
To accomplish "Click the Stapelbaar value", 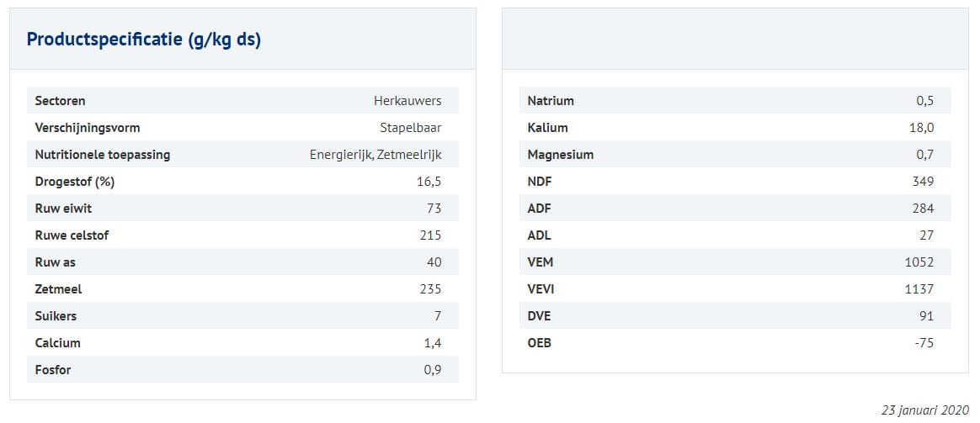I will click(410, 128).
